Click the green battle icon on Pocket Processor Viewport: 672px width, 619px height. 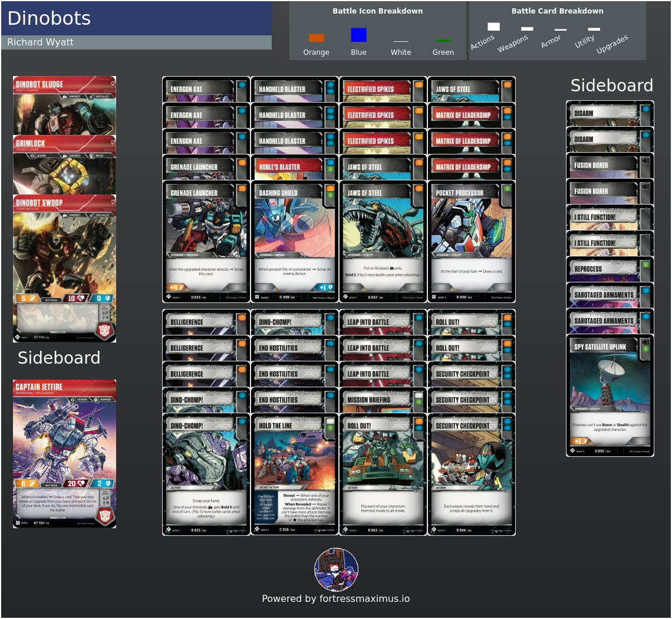[507, 188]
